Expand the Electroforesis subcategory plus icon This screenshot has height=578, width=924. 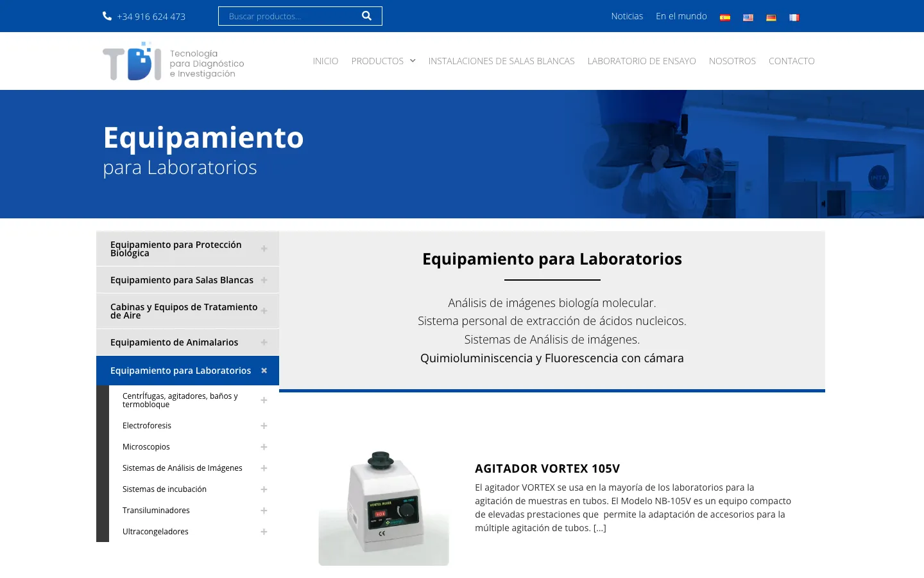coord(264,426)
